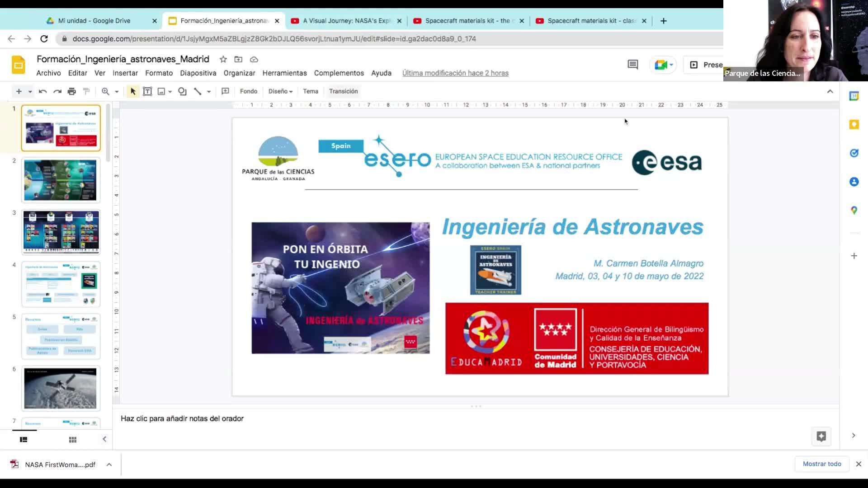Switch to filmstrip view
Viewport: 868px width, 488px height.
(x=24, y=439)
